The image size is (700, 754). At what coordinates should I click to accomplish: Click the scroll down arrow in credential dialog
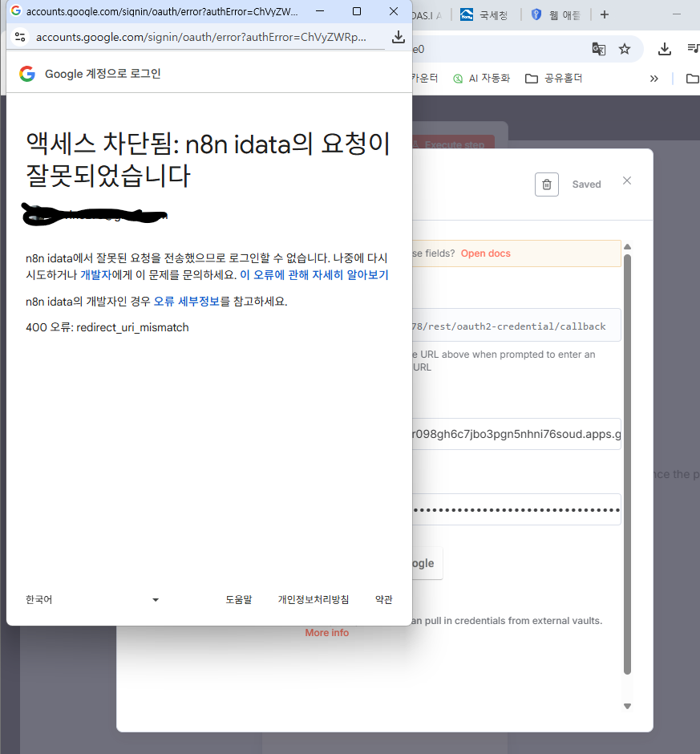pyautogui.click(x=627, y=706)
